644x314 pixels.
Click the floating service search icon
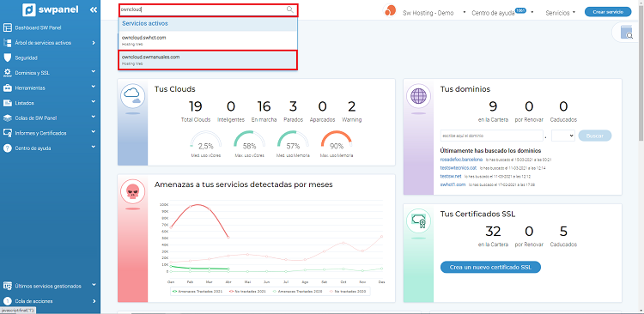[x=626, y=33]
